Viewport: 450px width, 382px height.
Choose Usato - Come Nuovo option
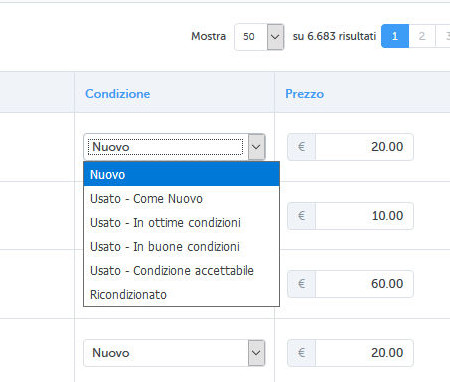coord(181,199)
